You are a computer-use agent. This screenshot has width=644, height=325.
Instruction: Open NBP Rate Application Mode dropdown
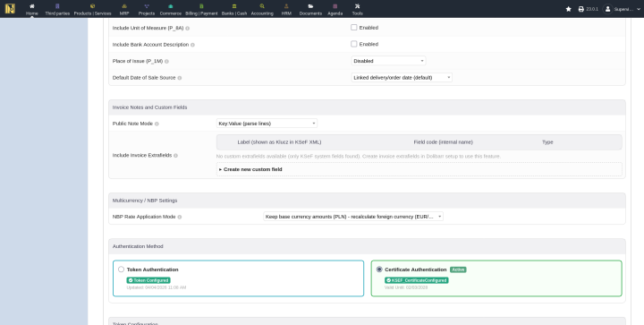pyautogui.click(x=353, y=217)
